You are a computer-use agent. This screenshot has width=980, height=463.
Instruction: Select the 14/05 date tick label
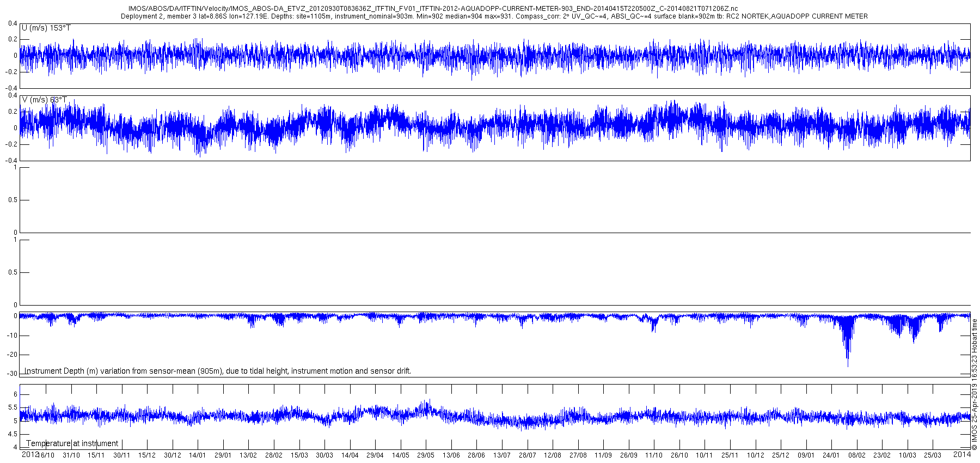[x=400, y=455]
